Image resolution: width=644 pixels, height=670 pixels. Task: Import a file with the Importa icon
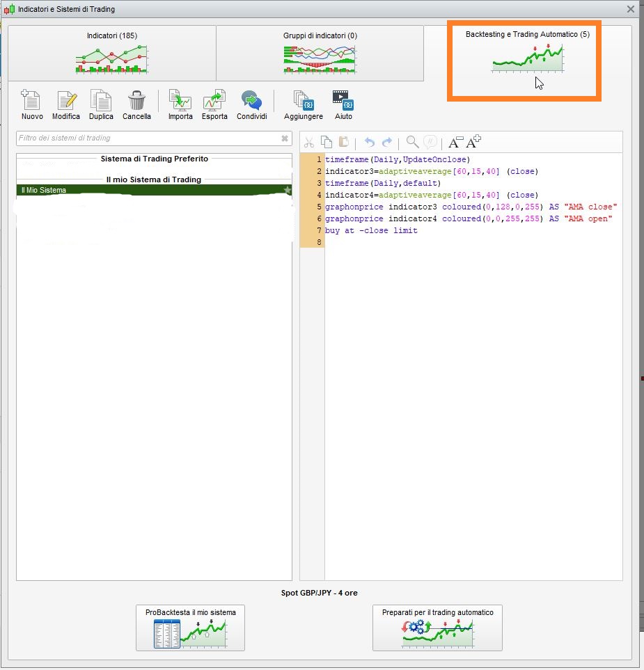[180, 104]
